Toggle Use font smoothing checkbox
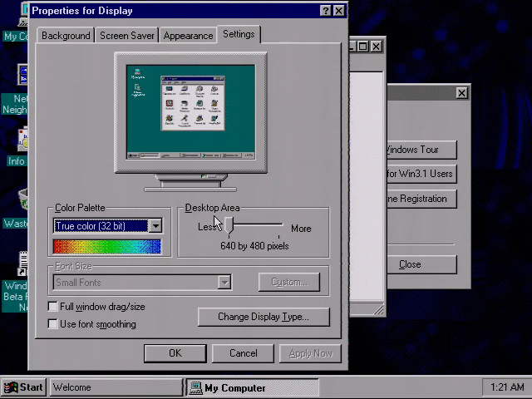 [x=52, y=323]
